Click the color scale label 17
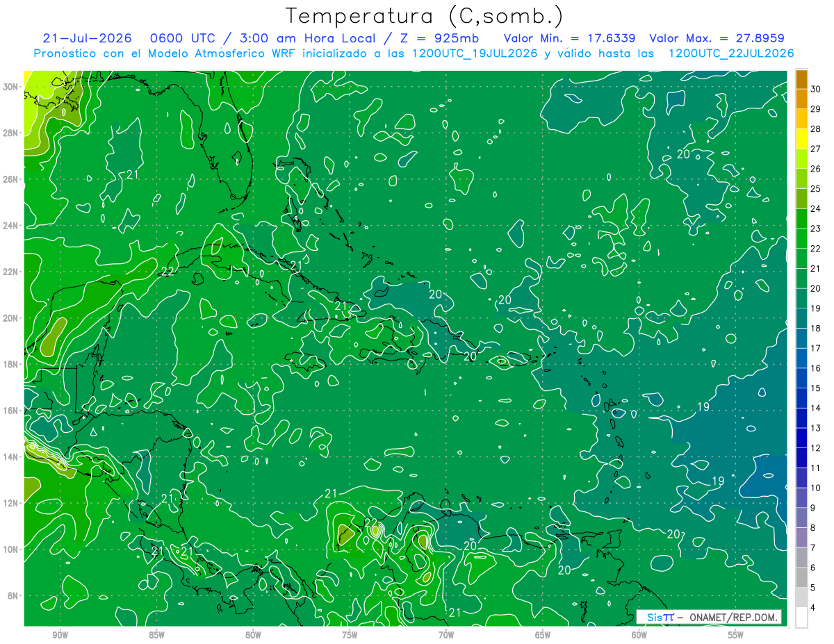 (815, 349)
